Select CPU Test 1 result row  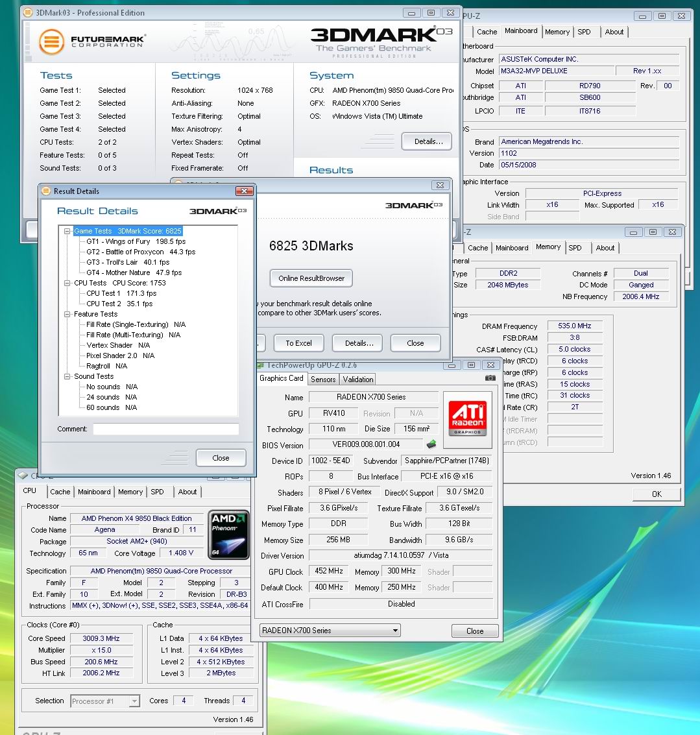121,293
